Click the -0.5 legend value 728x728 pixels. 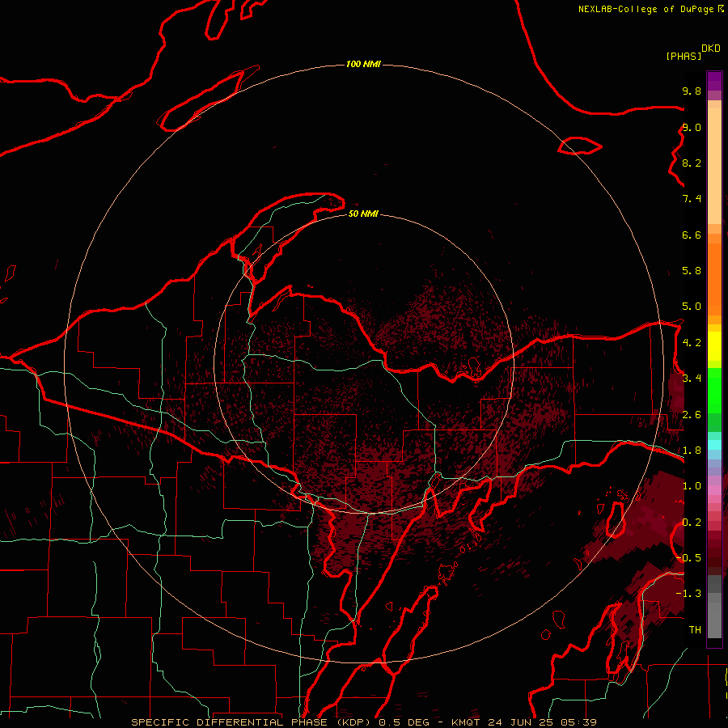click(688, 557)
